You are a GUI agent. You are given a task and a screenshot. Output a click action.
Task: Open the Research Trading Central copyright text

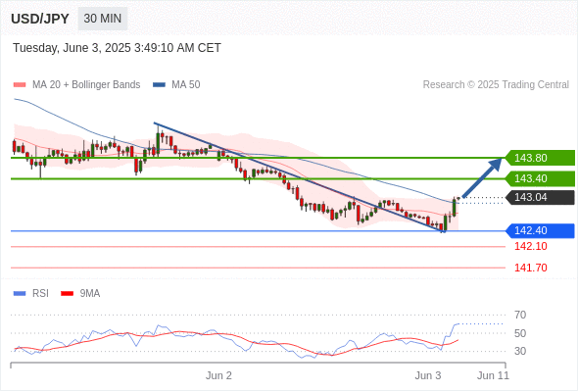point(496,85)
